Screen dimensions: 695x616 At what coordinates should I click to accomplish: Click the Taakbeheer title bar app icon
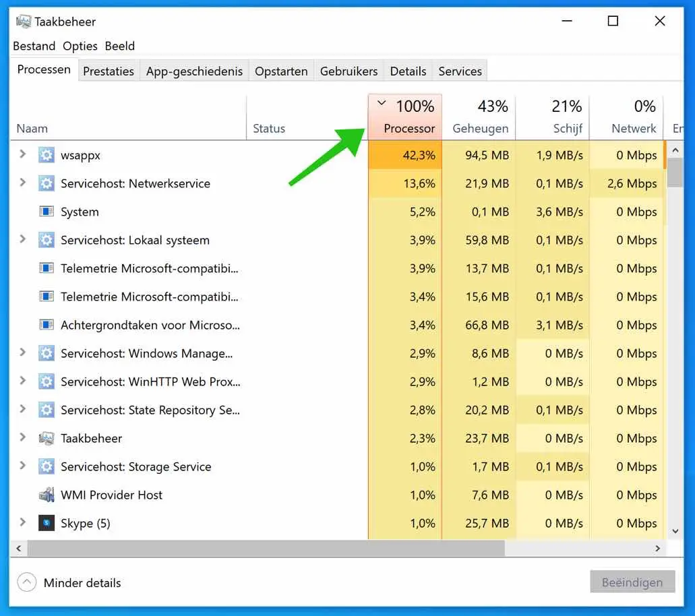[24, 22]
